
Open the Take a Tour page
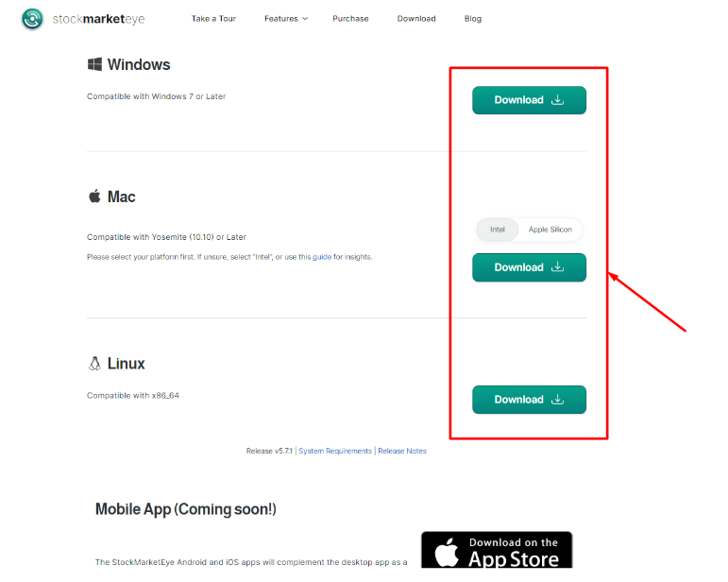click(x=213, y=19)
